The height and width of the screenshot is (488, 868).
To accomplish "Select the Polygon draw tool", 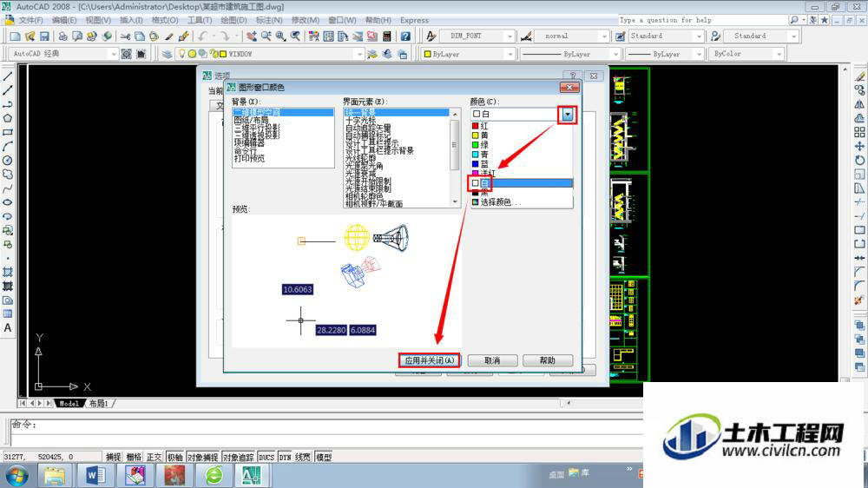I will click(8, 118).
